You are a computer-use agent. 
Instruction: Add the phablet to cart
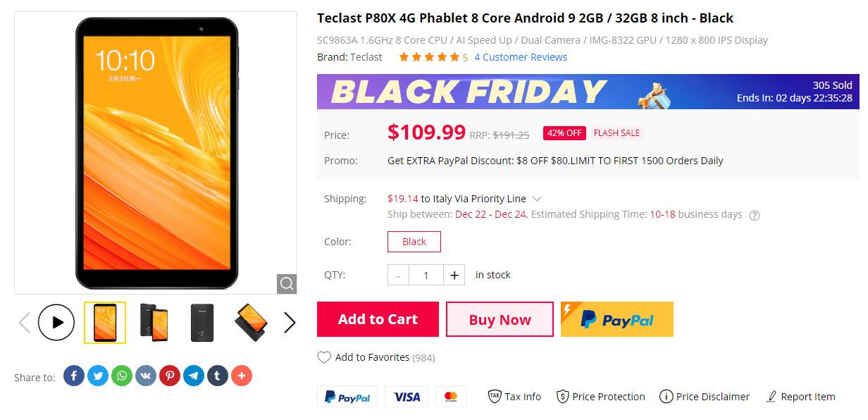[378, 319]
